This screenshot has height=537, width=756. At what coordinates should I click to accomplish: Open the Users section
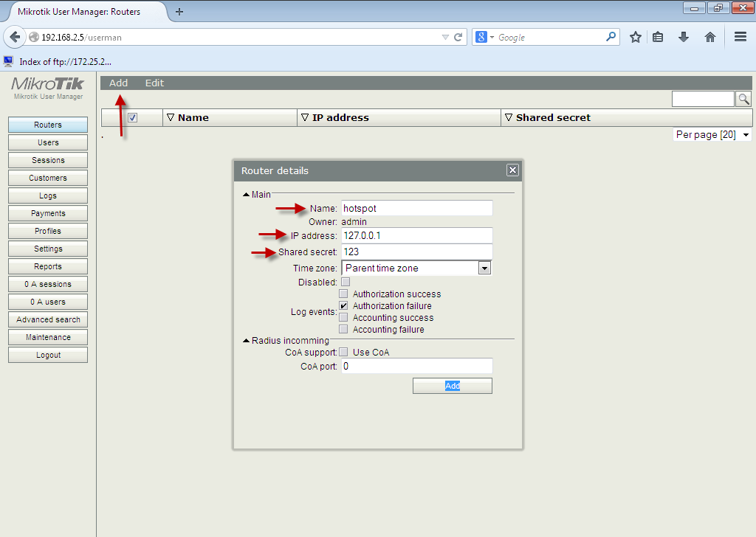pos(48,142)
